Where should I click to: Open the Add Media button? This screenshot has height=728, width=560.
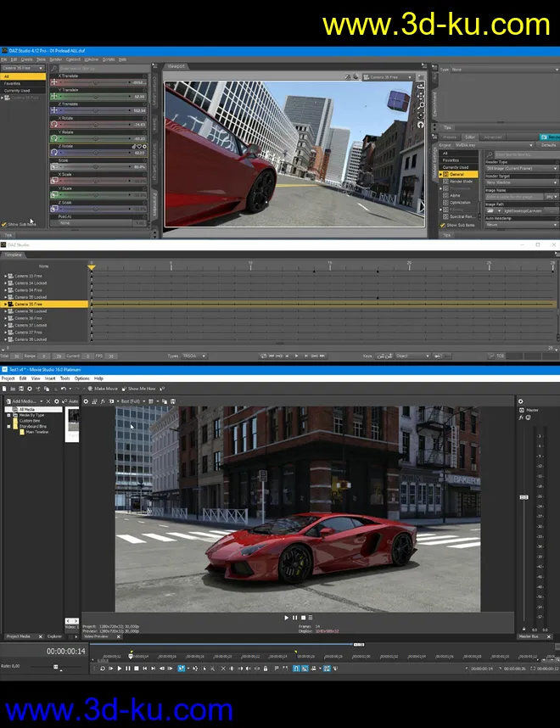(x=23, y=400)
